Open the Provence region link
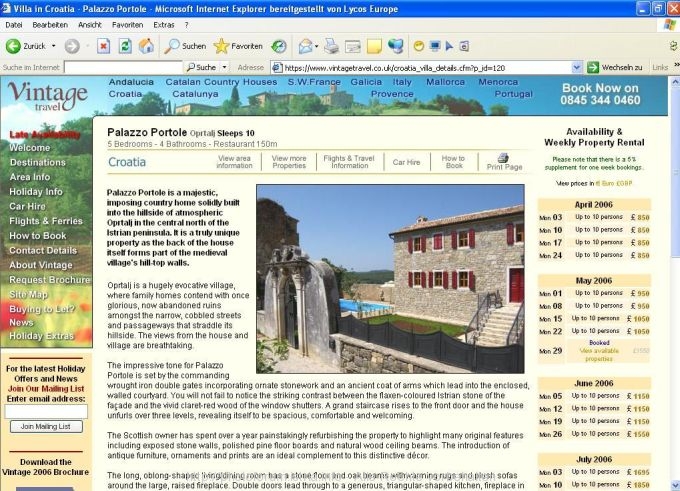Viewport: 680px width, 491px height. coord(392,94)
